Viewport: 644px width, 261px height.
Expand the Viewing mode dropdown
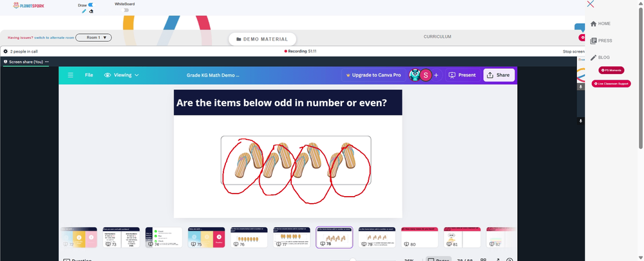click(x=122, y=75)
